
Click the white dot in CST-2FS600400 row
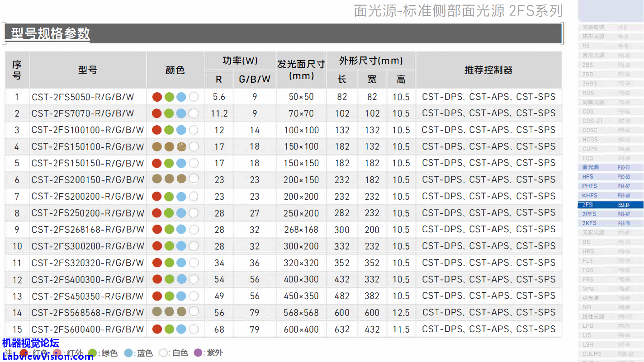point(194,329)
